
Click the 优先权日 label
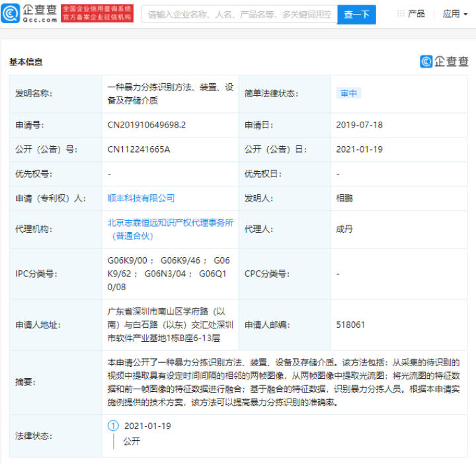click(x=263, y=174)
